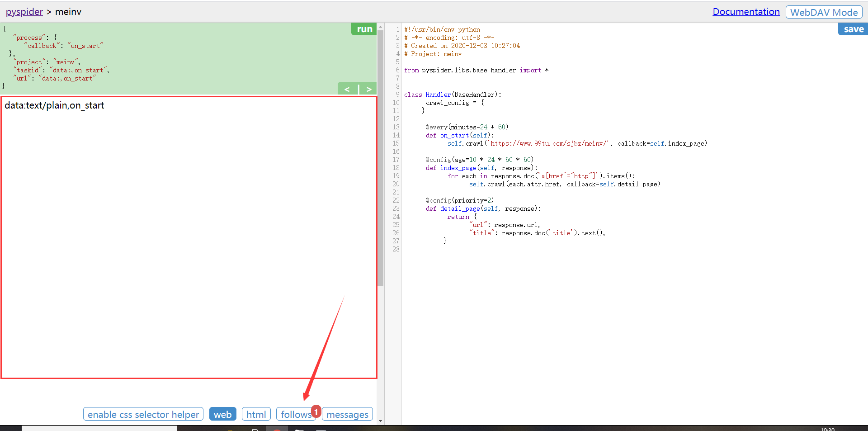Screen dimensions: 868x431
Task: Run the task with the green run button
Action: tap(364, 29)
